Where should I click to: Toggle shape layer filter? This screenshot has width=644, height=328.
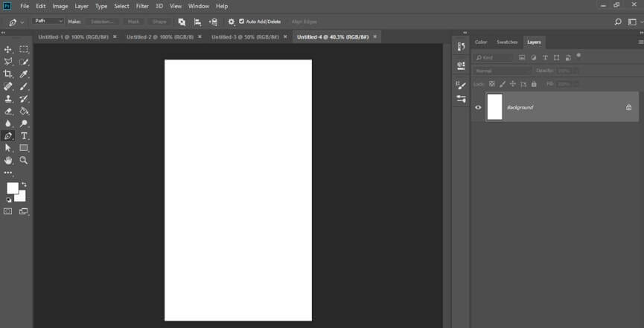(556, 58)
